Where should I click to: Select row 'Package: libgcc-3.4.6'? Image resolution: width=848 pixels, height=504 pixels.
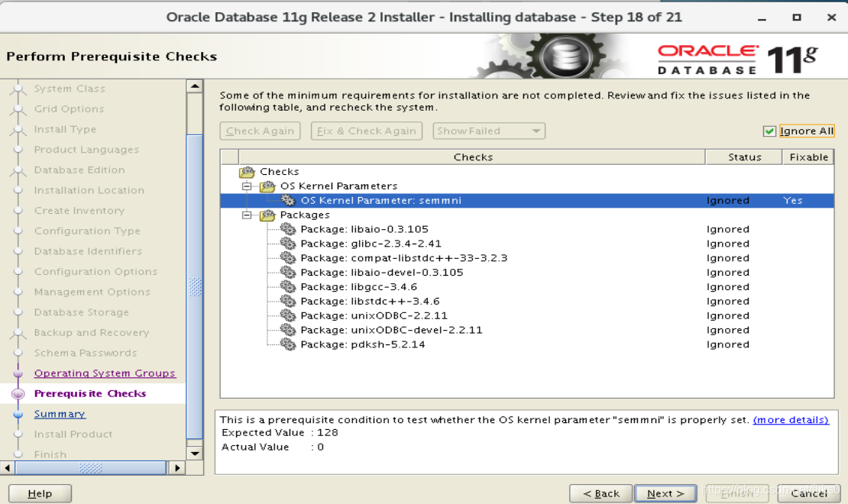(527, 287)
